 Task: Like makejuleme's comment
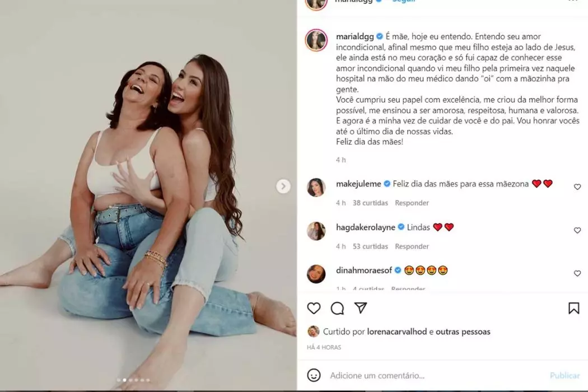coord(577,187)
